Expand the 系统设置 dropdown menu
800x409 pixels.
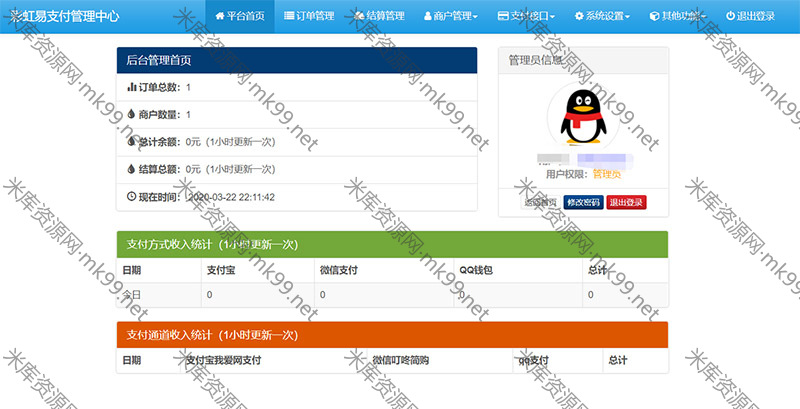[x=602, y=16]
